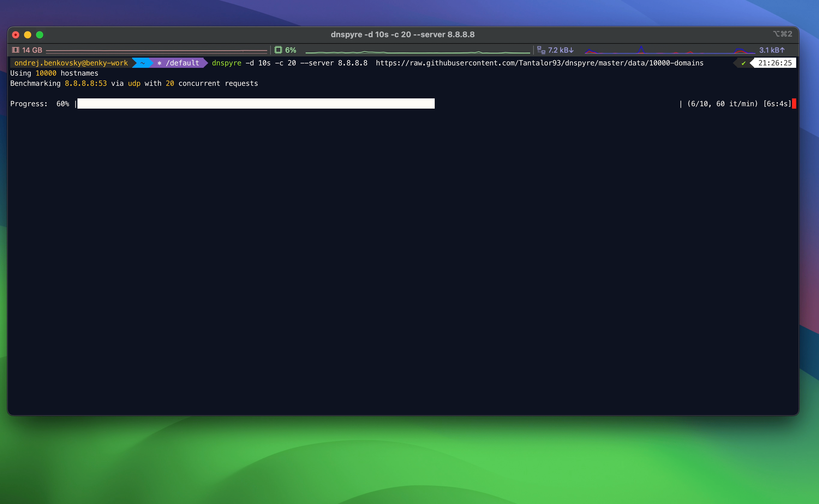The height and width of the screenshot is (504, 819).
Task: Click the upload rate indicator showing 3.1 kB
Action: [772, 50]
